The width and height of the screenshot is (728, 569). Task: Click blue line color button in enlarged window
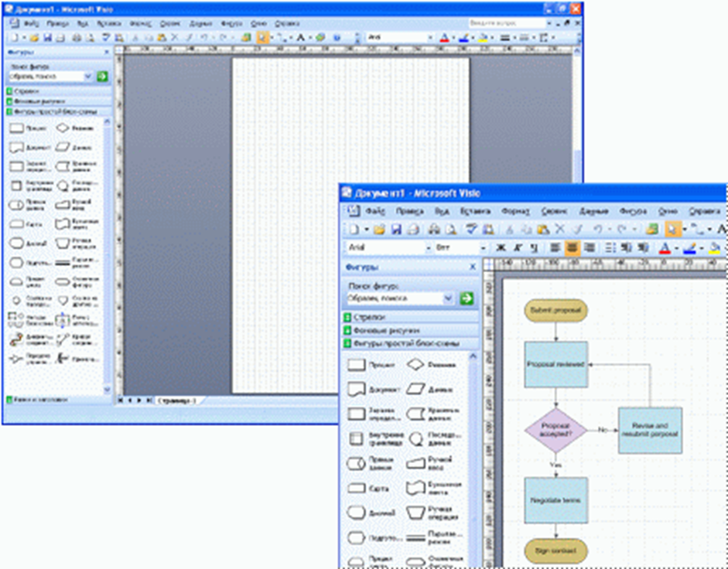[x=689, y=248]
